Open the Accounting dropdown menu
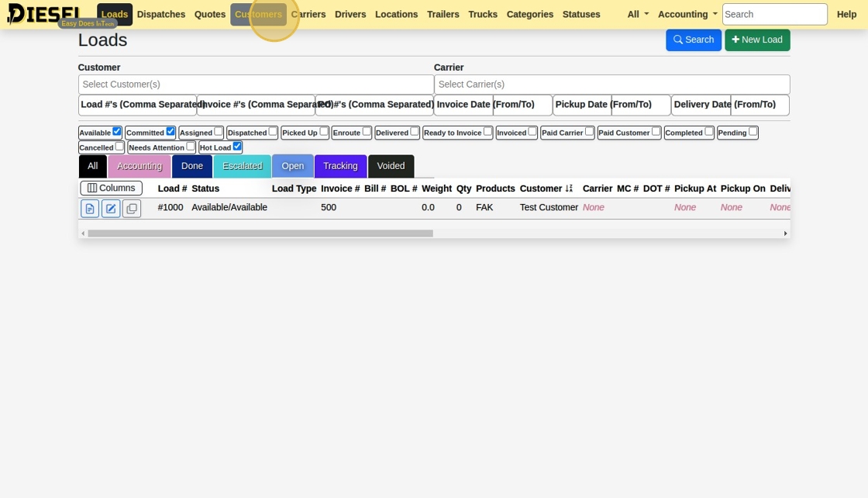868x498 pixels. coord(687,15)
